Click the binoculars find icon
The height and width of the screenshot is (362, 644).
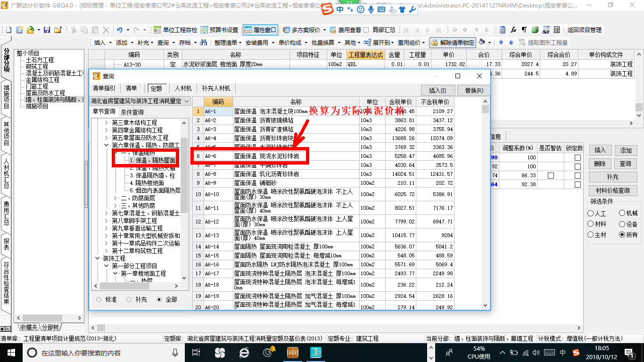coord(204,42)
